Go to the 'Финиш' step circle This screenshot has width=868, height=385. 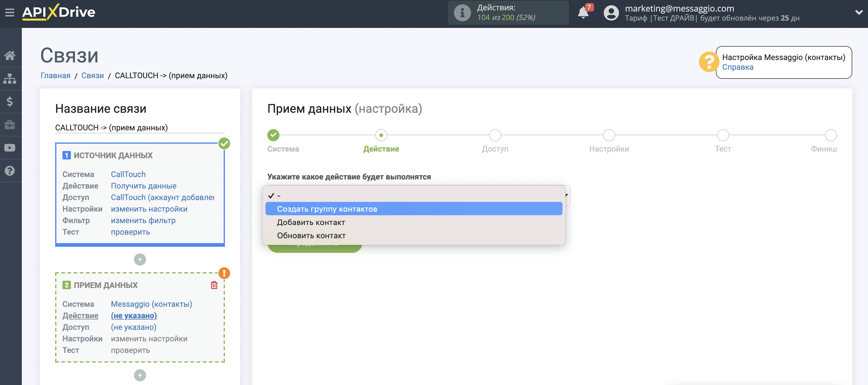(831, 135)
